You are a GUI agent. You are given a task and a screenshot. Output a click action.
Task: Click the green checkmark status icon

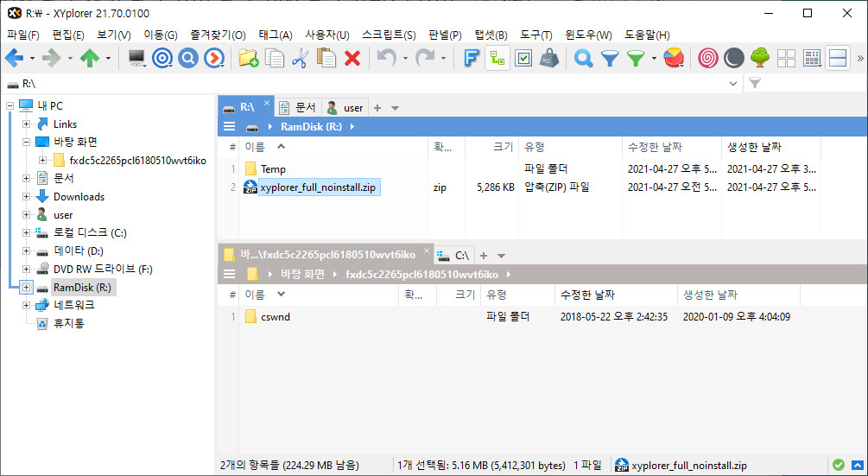click(x=838, y=465)
